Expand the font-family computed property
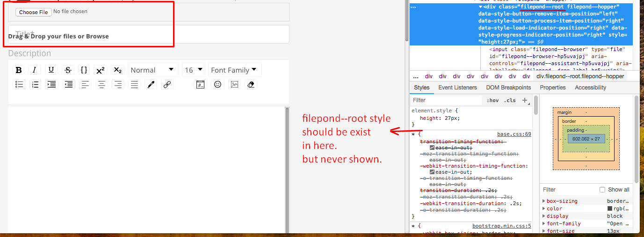The image size is (644, 237). [x=543, y=223]
